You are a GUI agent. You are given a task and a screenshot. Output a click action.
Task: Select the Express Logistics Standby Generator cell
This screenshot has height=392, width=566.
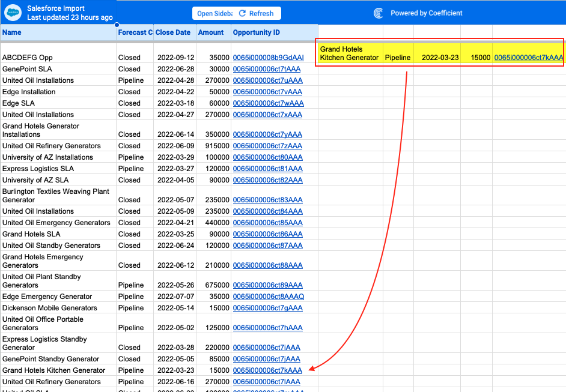[x=58, y=343]
